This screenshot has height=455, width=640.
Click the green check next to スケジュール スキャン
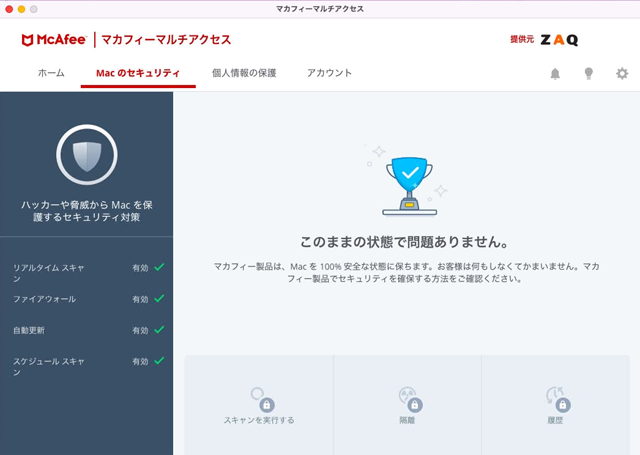tap(159, 360)
